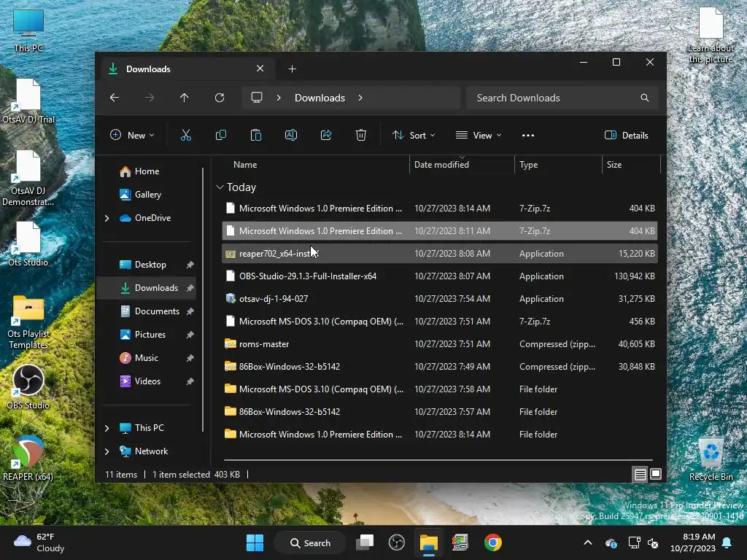747x560 pixels.
Task: Open Google Chrome from the taskbar
Action: [x=492, y=542]
